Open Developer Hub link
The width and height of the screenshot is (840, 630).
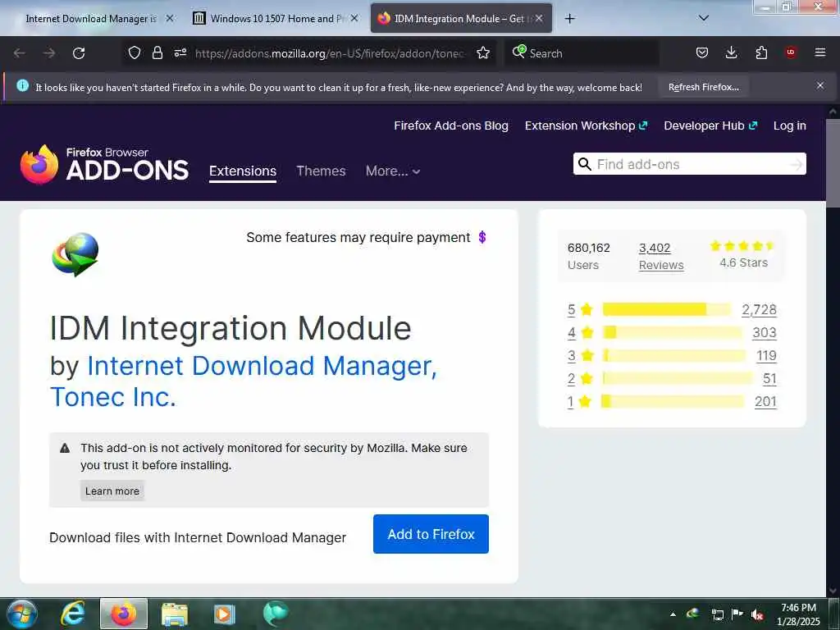point(710,126)
